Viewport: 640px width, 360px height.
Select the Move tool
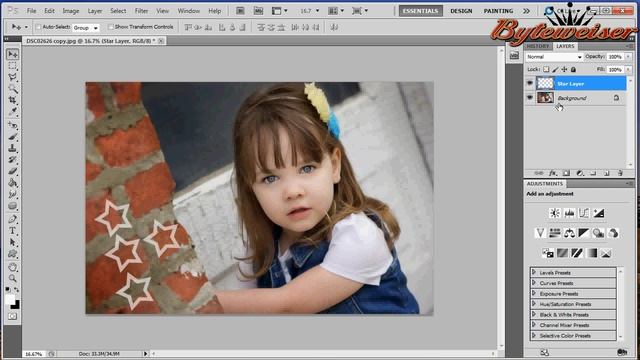pos(13,54)
